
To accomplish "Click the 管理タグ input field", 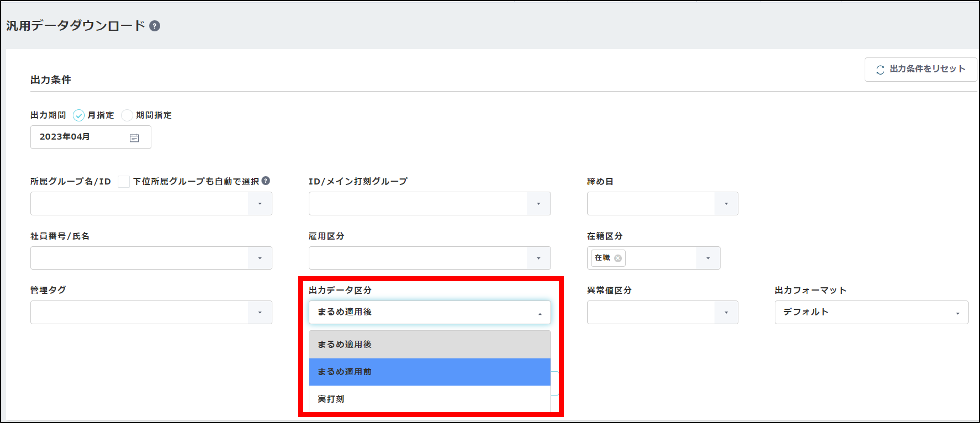I will pos(139,312).
